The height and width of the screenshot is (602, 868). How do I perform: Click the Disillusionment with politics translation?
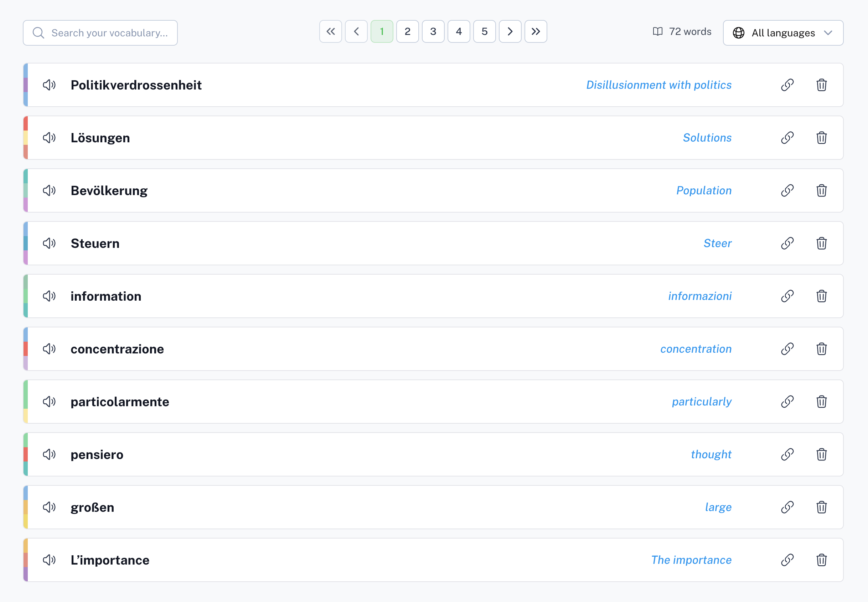tap(658, 85)
